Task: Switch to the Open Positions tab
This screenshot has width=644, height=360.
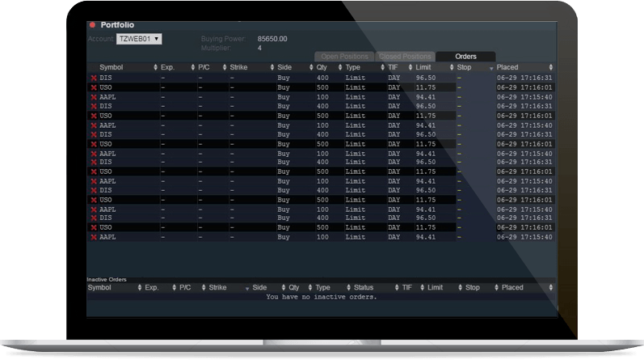Action: click(x=344, y=57)
